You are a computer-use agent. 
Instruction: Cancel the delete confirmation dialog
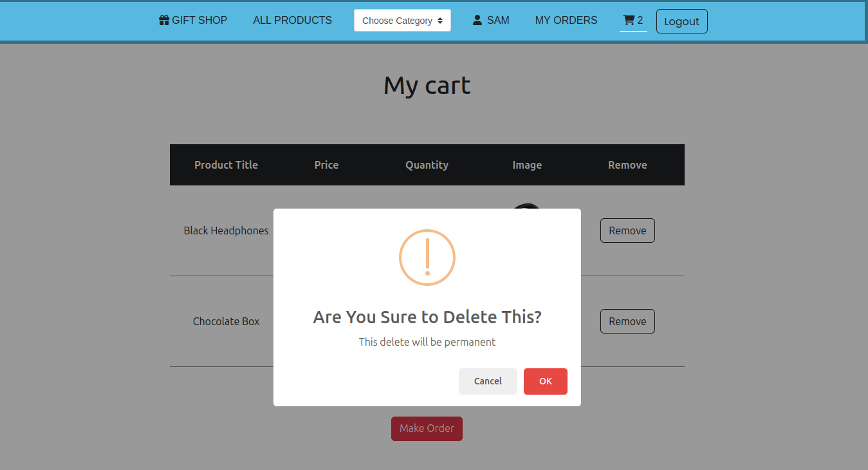(488, 381)
